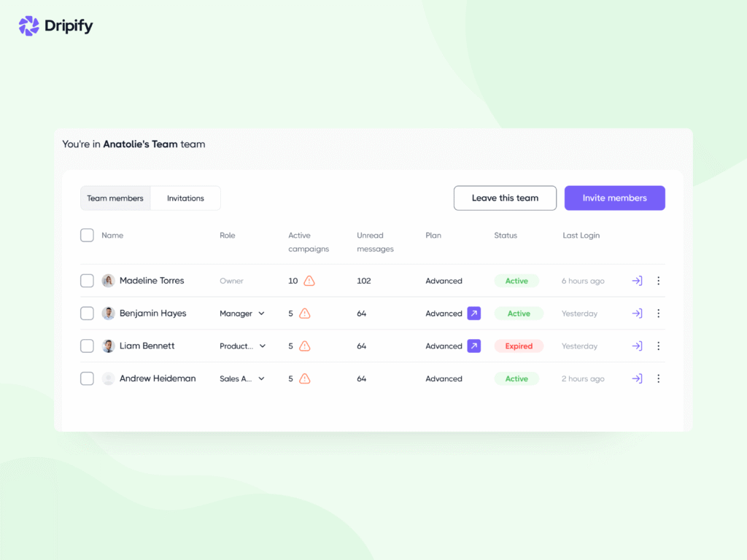Check the select-all checkbox in the header
Viewport: 747px width, 560px height.
[87, 235]
